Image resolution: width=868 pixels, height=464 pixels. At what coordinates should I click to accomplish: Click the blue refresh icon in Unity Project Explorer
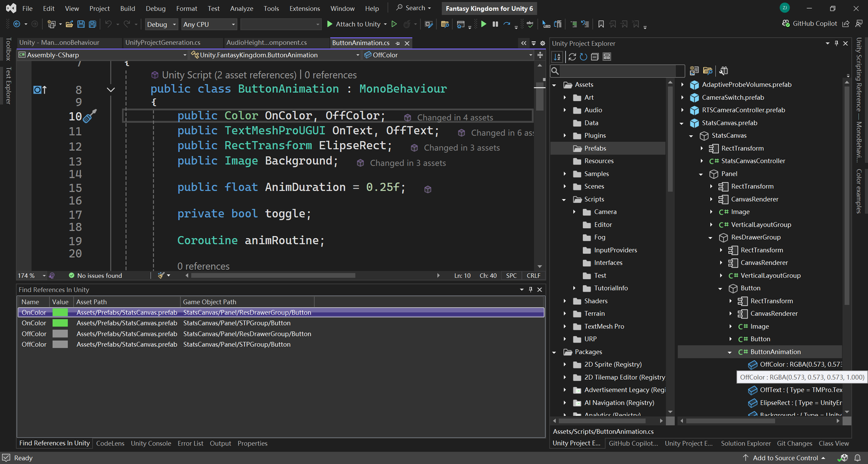click(x=583, y=57)
